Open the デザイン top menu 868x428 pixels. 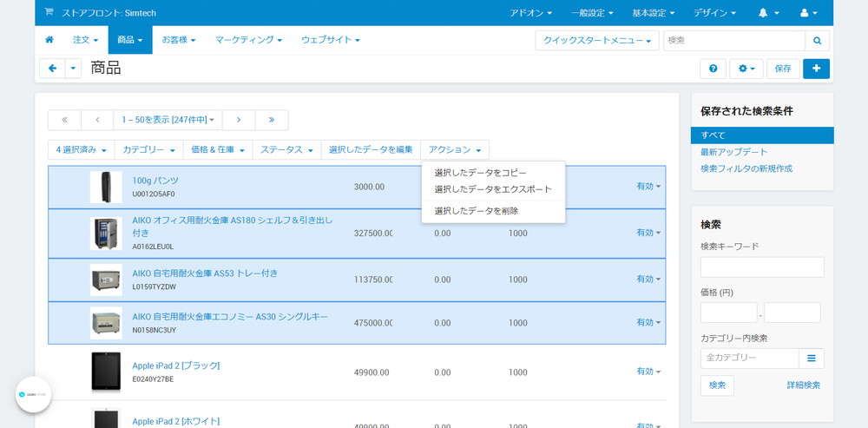[714, 13]
